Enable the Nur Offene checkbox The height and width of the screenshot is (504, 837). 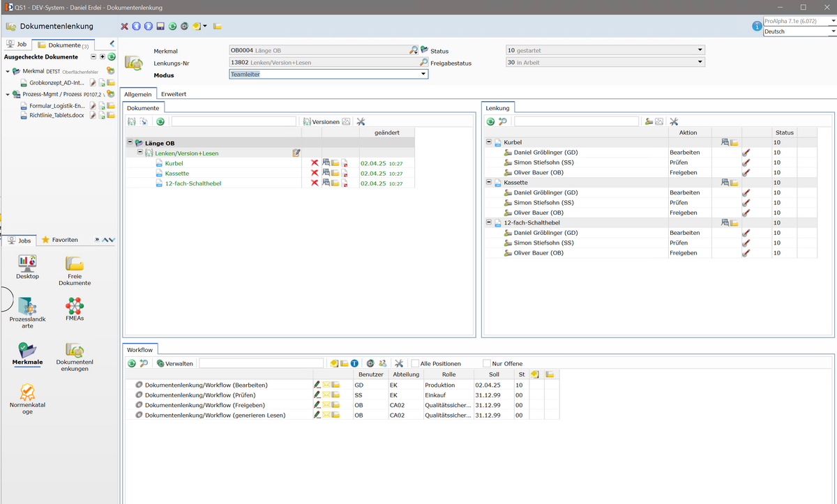tap(487, 363)
